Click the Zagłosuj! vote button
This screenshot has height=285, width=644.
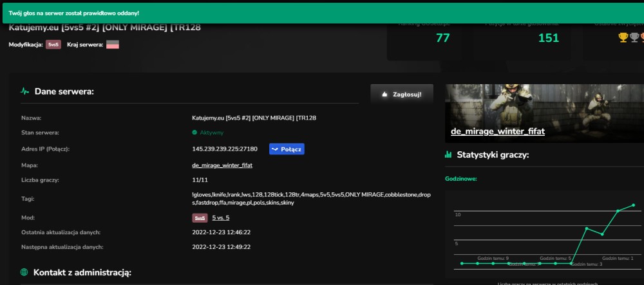pyautogui.click(x=402, y=94)
